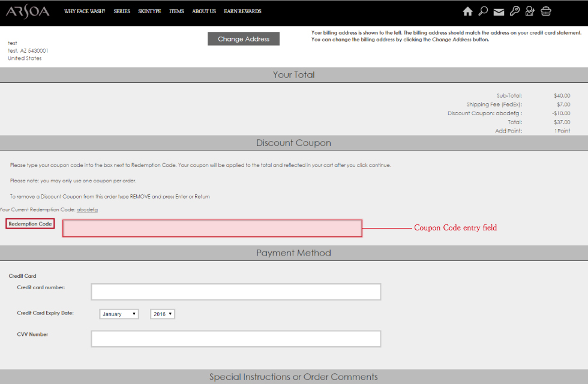Viewport: 588px width, 384px height.
Task: Open the expiry year dropdown showing 2016
Action: click(x=163, y=314)
